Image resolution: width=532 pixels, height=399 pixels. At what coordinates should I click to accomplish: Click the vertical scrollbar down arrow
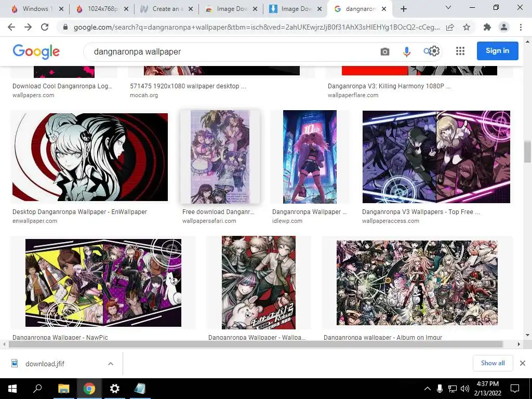pyautogui.click(x=527, y=335)
